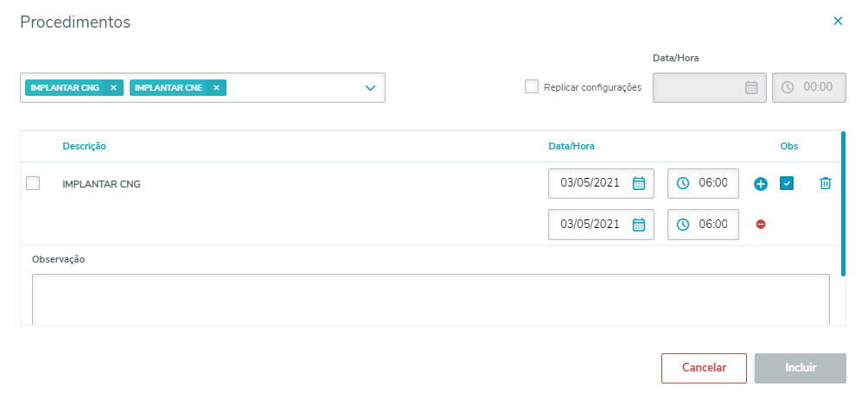
Task: Remove the IMPLANTAR CNE tag
Action: click(216, 87)
